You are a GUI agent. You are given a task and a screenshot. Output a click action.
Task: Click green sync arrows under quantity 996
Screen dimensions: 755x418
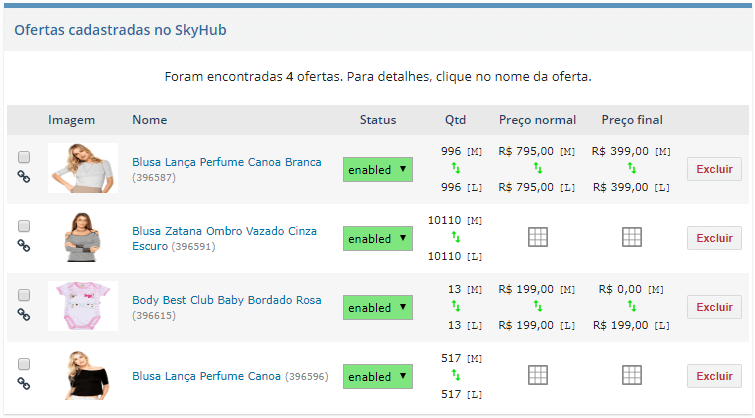[x=456, y=168]
